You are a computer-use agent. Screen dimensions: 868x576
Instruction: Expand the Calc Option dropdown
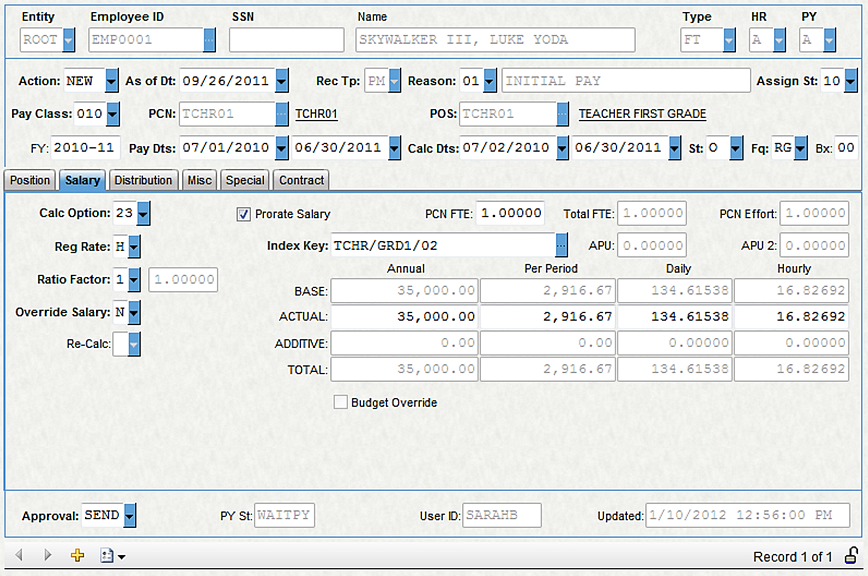pos(144,213)
